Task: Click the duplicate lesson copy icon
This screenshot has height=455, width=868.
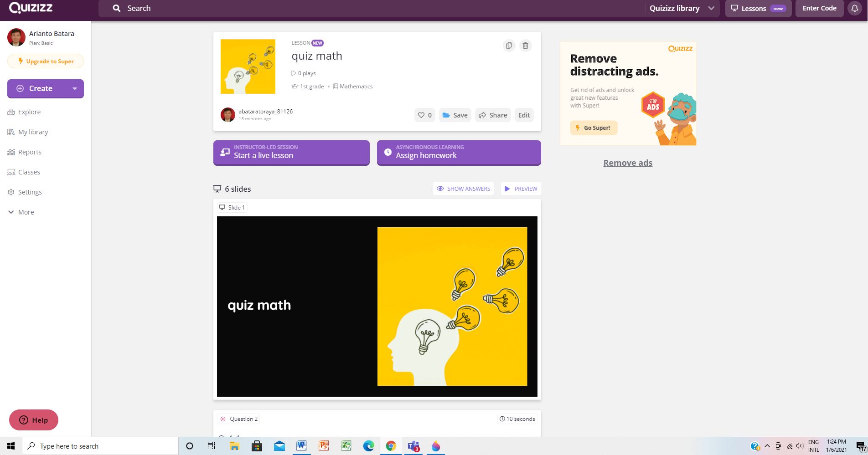Action: 509,46
